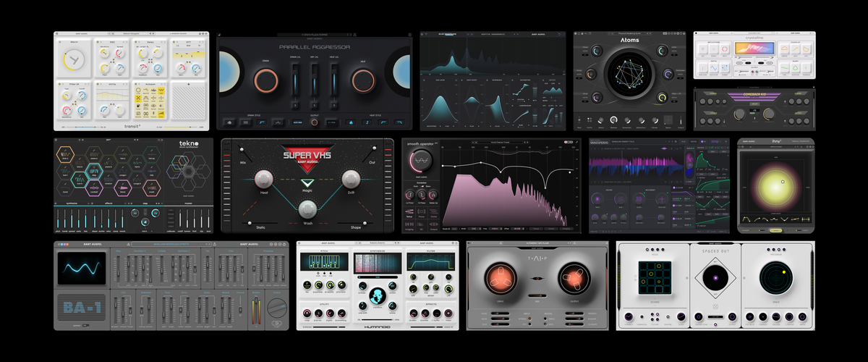
Task: Click the BA-1 oscilloscope waveform display
Action: (x=82, y=269)
